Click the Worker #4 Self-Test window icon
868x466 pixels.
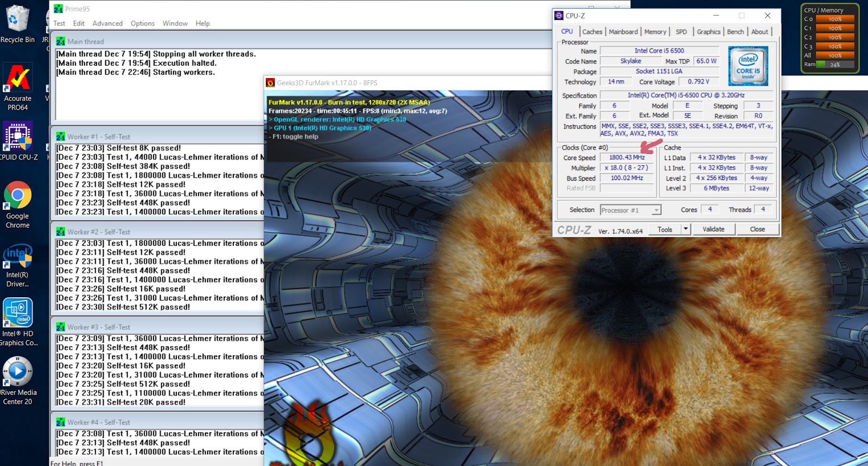(60, 422)
